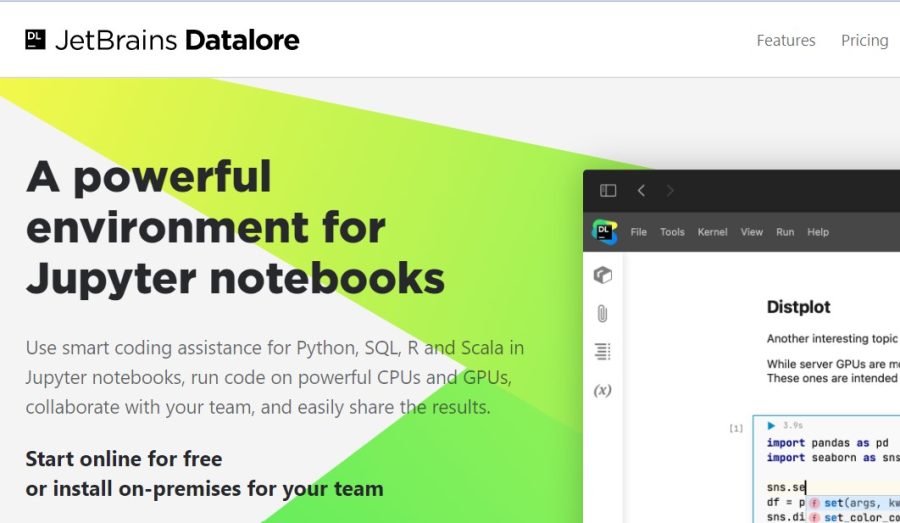The height and width of the screenshot is (523, 900).
Task: Click the 'A powerful environment for Jupyter notebooks' headline
Action: click(235, 227)
